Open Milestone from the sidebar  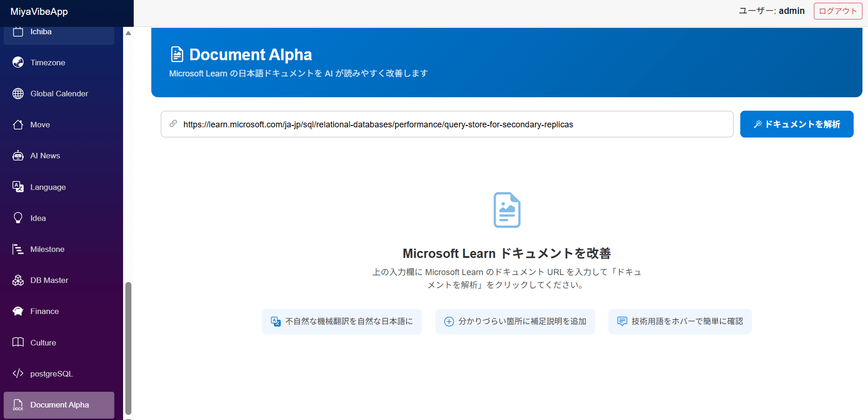[x=59, y=249]
